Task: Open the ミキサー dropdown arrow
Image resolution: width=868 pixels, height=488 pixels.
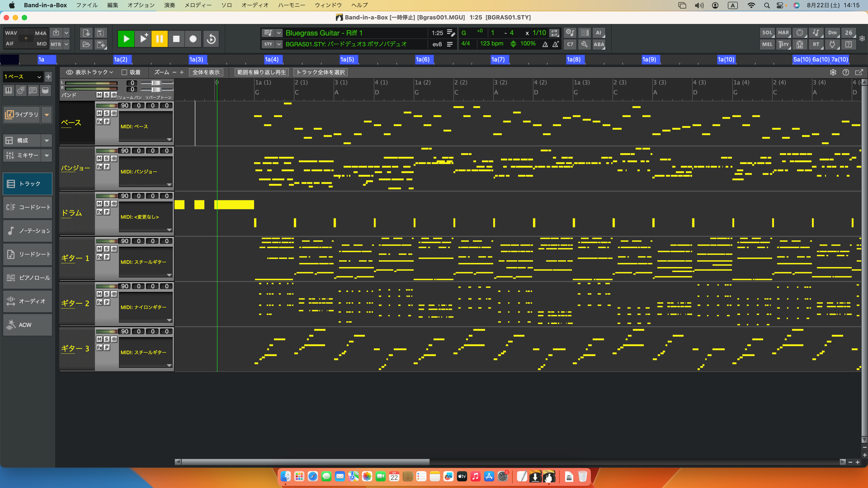Action: [x=47, y=155]
